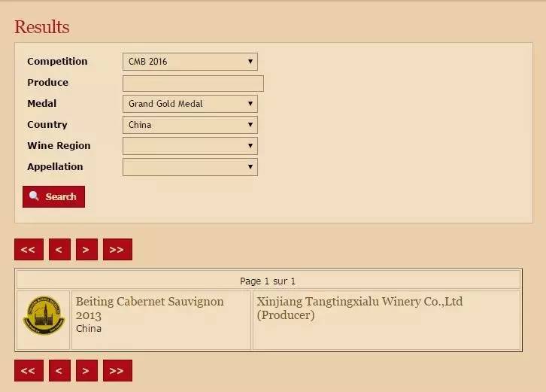Click the red Search button
This screenshot has height=392, width=546.
(x=53, y=196)
